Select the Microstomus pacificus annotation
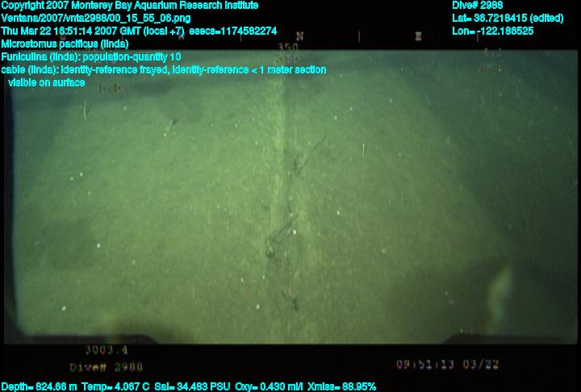This screenshot has height=392, width=581. (x=65, y=44)
